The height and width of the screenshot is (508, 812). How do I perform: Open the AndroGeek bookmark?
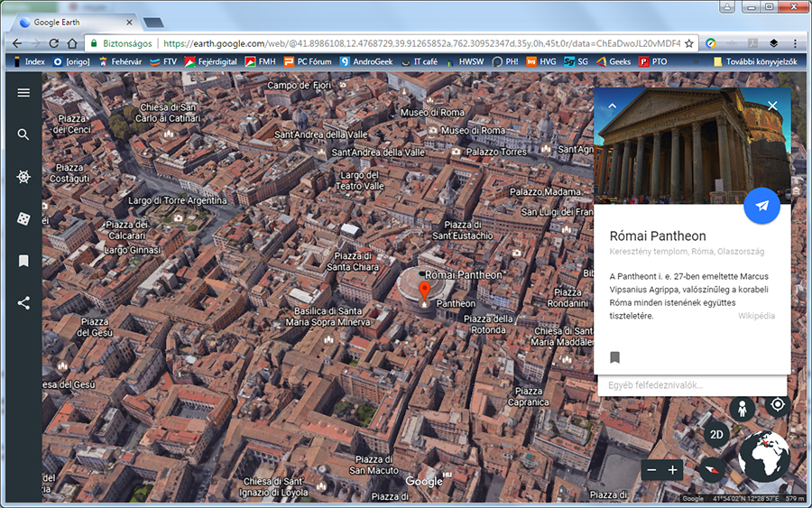[x=366, y=61]
